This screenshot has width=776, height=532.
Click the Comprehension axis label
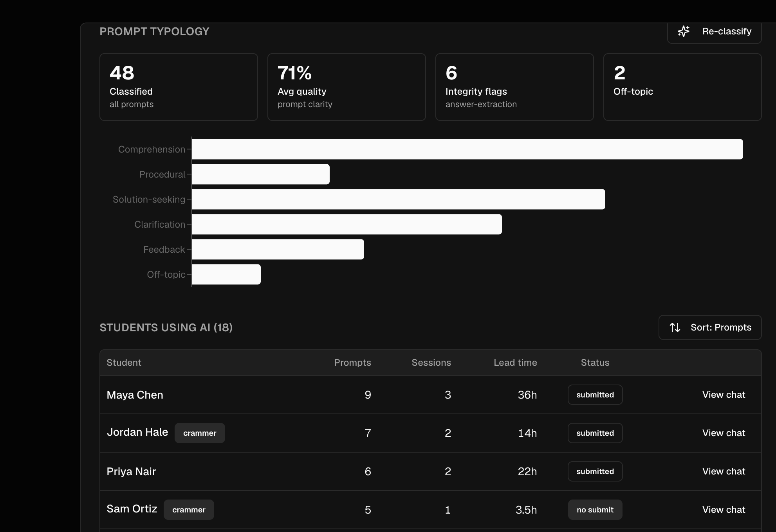pos(152,149)
